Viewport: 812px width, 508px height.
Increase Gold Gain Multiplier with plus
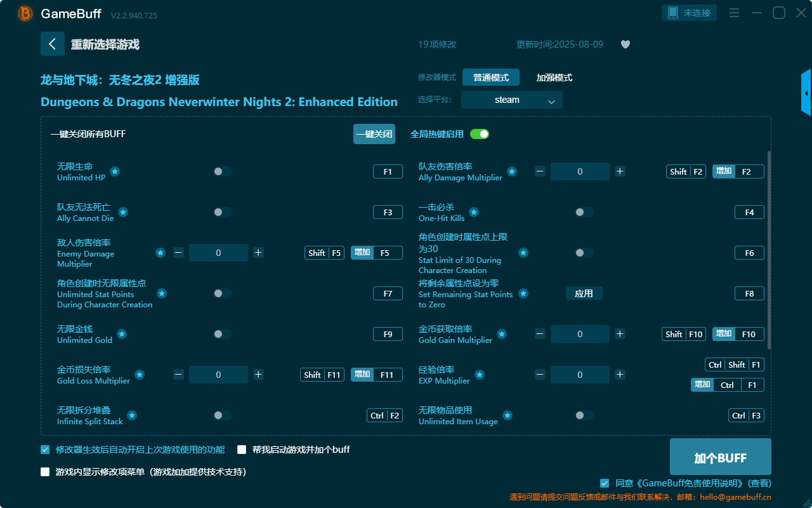point(620,334)
